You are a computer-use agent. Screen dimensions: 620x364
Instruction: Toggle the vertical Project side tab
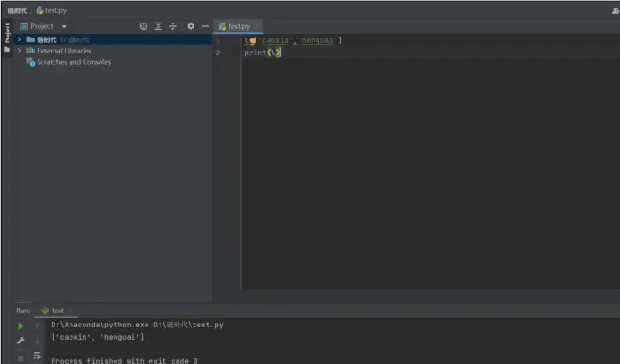tap(8, 33)
